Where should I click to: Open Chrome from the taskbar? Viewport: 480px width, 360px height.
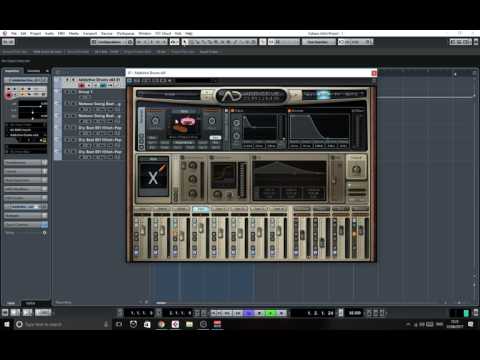pos(161,324)
